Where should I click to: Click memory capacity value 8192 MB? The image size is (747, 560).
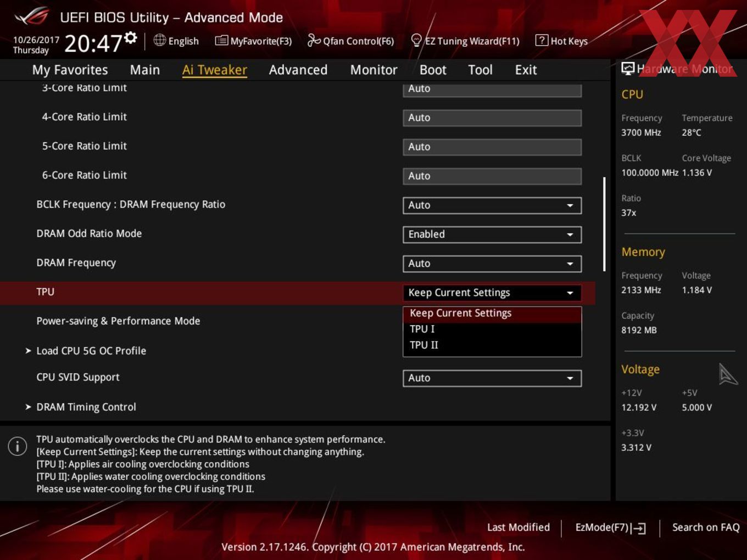639,330
